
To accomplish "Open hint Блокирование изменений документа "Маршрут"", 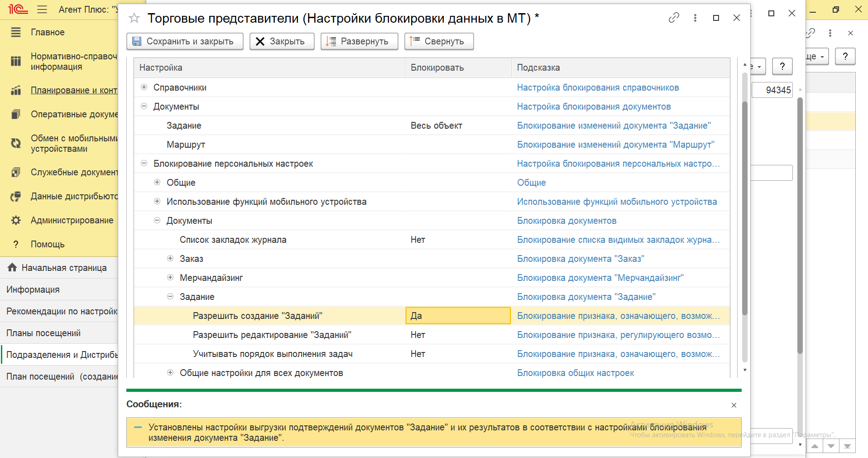I will click(x=616, y=145).
